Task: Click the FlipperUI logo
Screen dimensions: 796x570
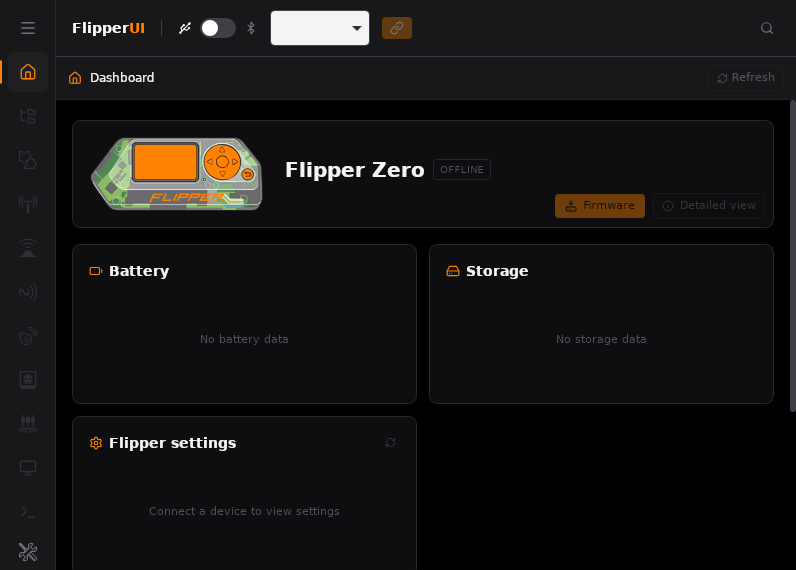Action: [109, 28]
